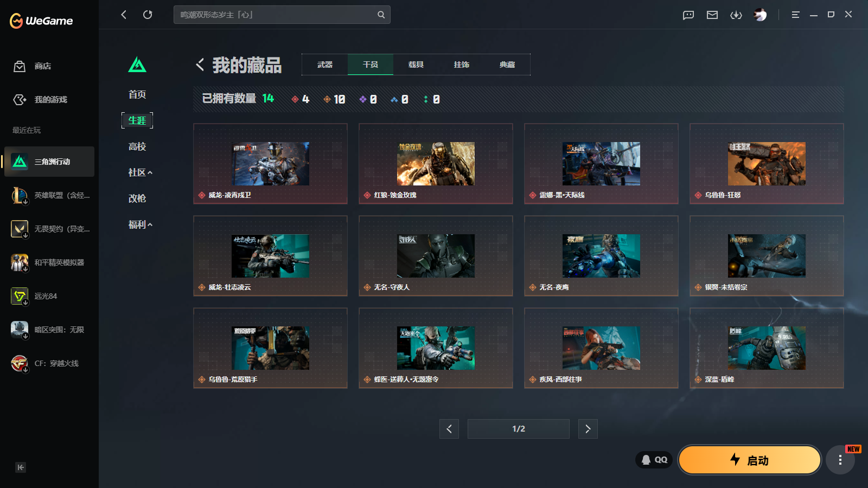Go back using top navigation arrow
The image size is (868, 488).
click(124, 15)
